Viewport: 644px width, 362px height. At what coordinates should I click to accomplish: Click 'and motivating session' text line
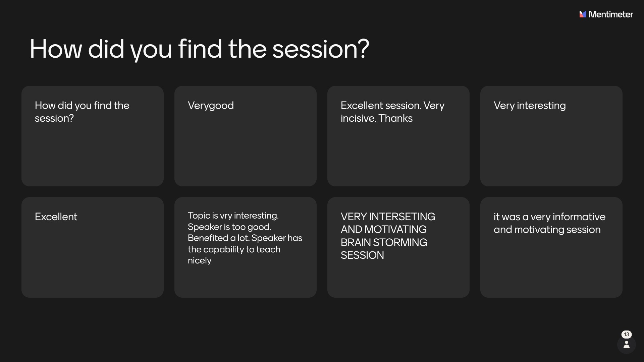547,230
